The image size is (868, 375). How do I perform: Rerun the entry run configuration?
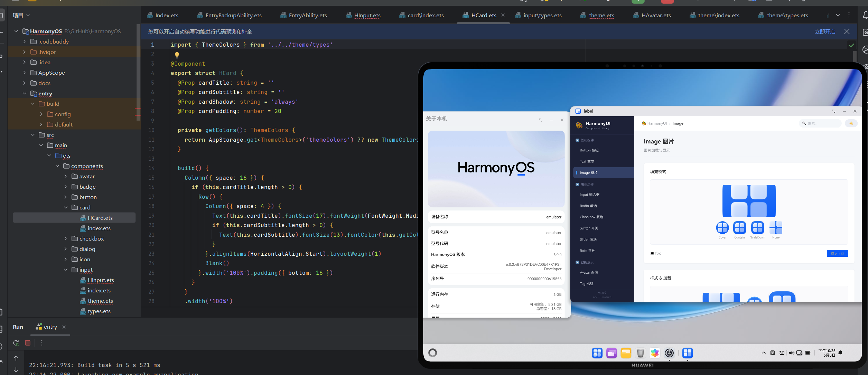16,343
